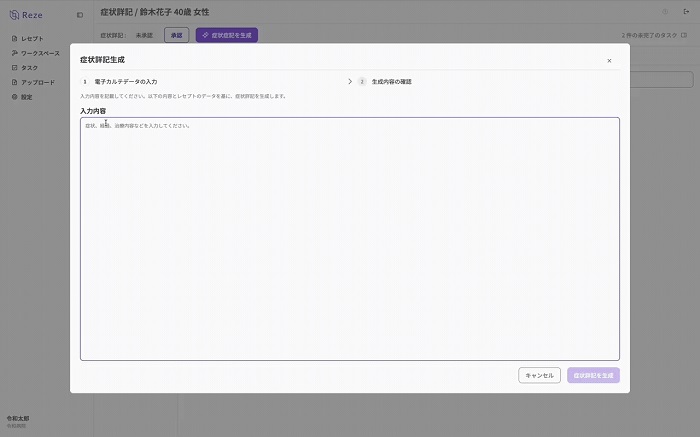Close the 症状詳記生成 dialog
The width and height of the screenshot is (700, 437).
[609, 61]
